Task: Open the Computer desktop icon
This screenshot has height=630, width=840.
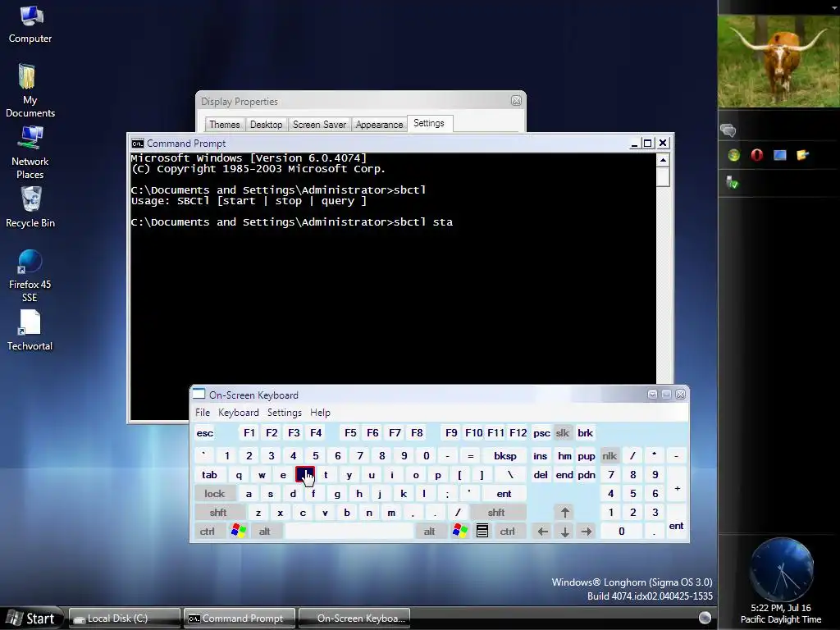Action: (30, 24)
